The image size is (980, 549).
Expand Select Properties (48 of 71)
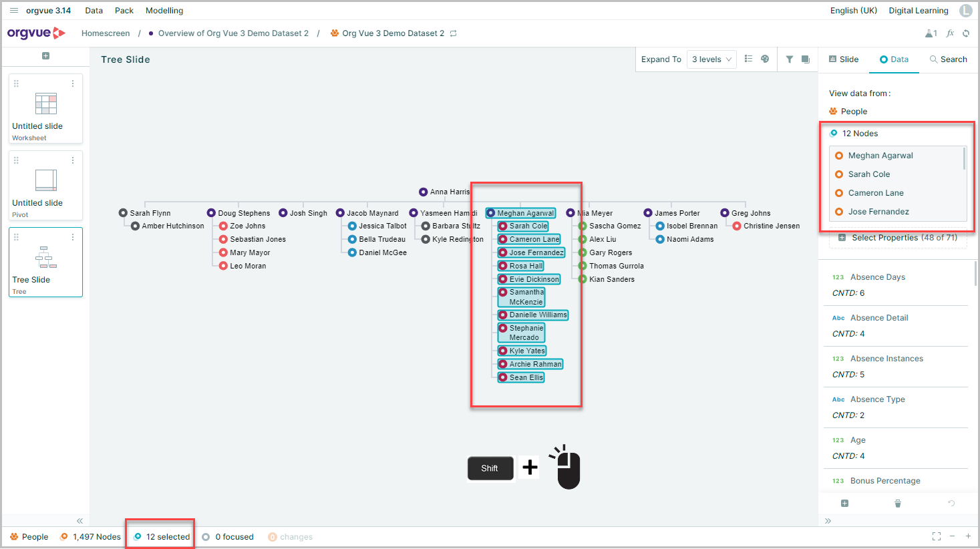coord(898,238)
